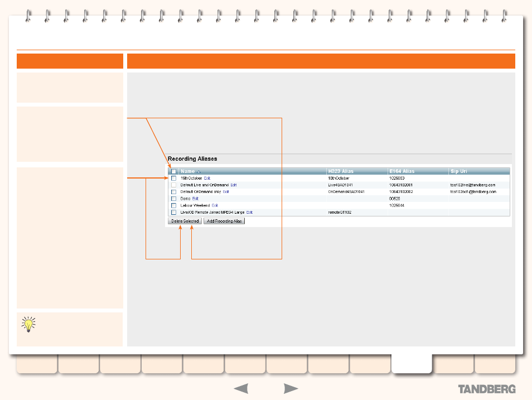
Task: Open Edit link for Default OnDemand only
Action: [x=226, y=192]
